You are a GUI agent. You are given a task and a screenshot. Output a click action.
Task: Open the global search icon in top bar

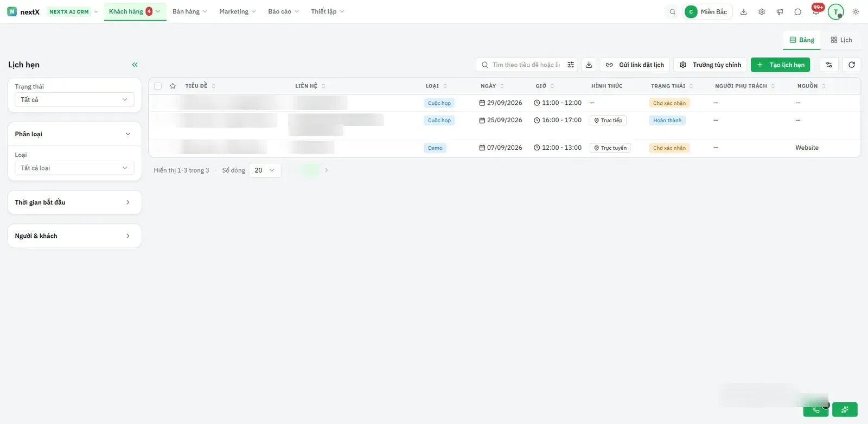[x=672, y=11]
